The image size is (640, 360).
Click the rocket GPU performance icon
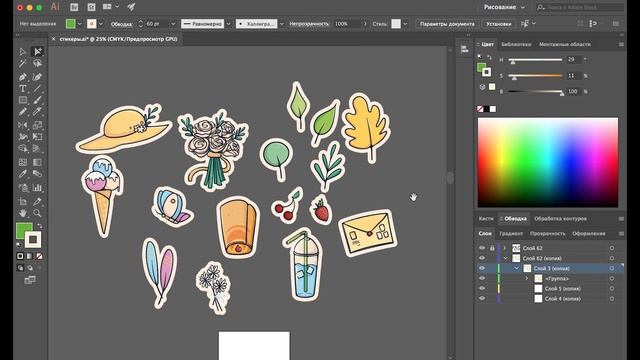coord(131,7)
